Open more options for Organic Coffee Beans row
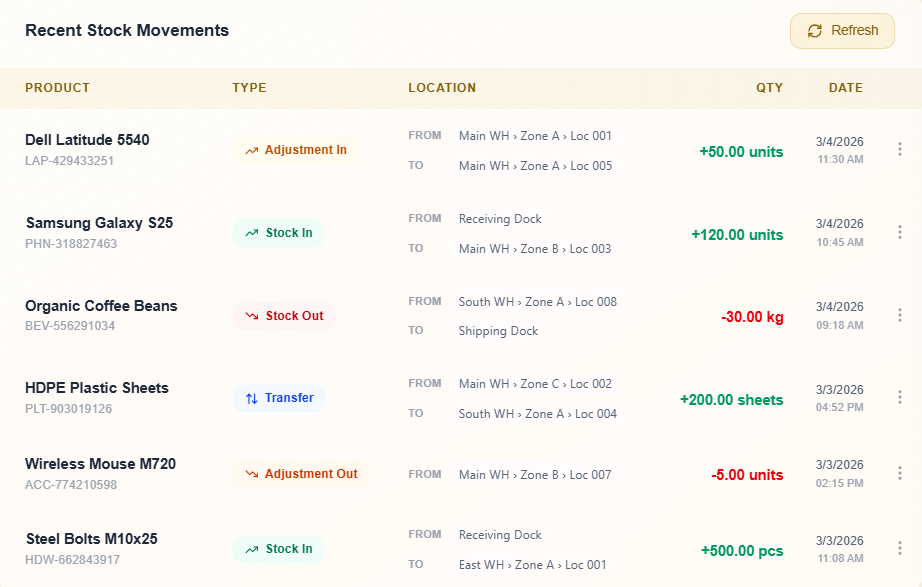Viewport: 922px width, 587px height. (900, 315)
